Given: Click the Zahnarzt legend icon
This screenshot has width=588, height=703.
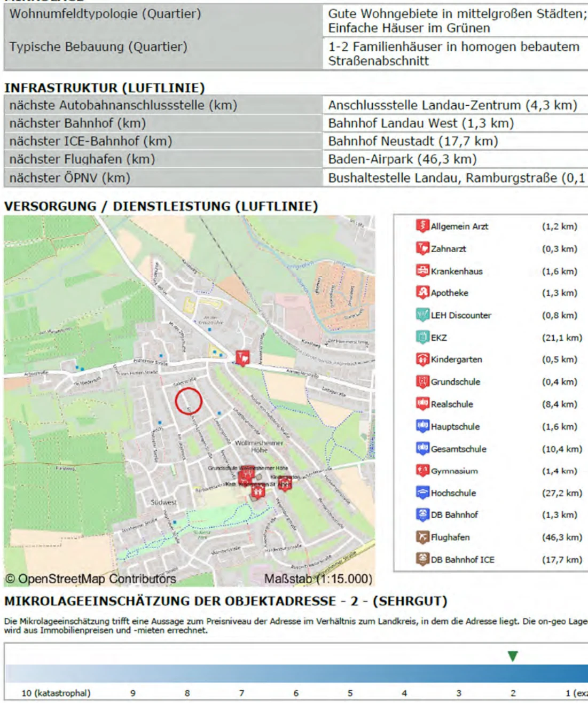Looking at the screenshot, I should pyautogui.click(x=422, y=248).
